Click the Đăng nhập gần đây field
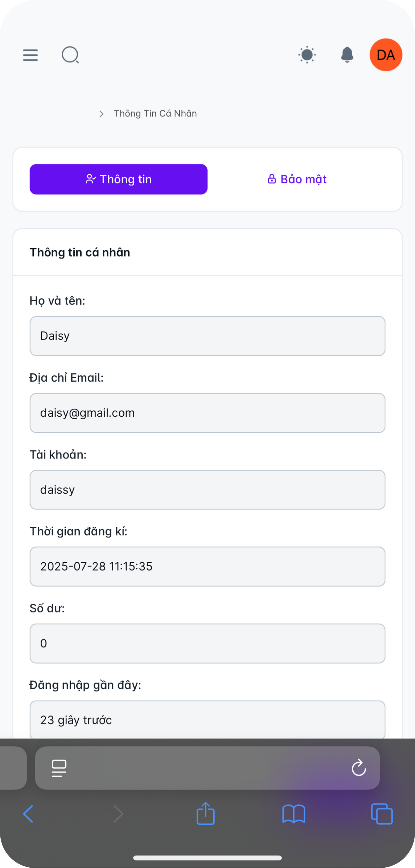 (x=207, y=720)
